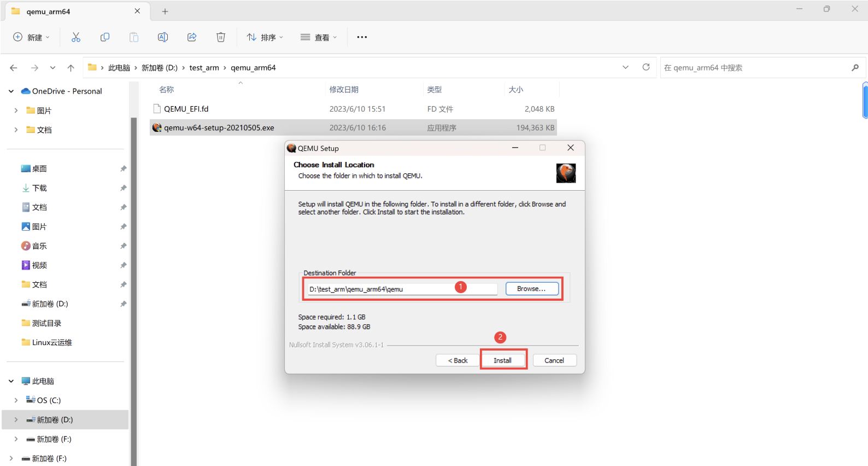Select qemu-w64-setup-20210505.exe file
This screenshot has width=868, height=466.
coord(353,127)
